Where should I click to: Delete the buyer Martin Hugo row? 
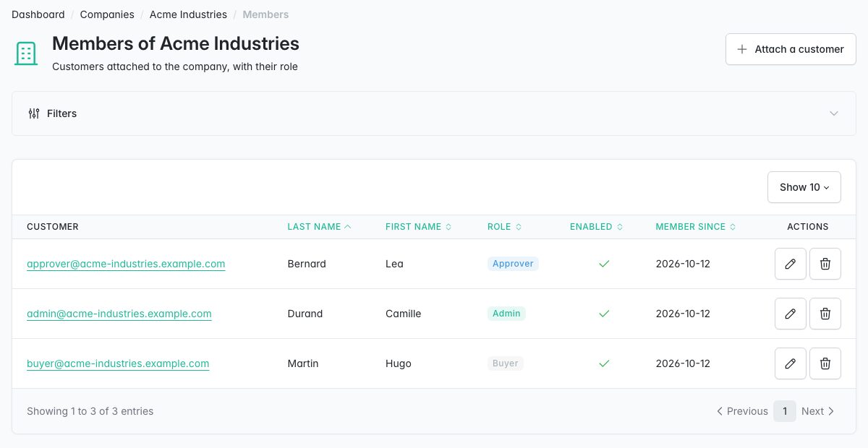click(x=825, y=363)
